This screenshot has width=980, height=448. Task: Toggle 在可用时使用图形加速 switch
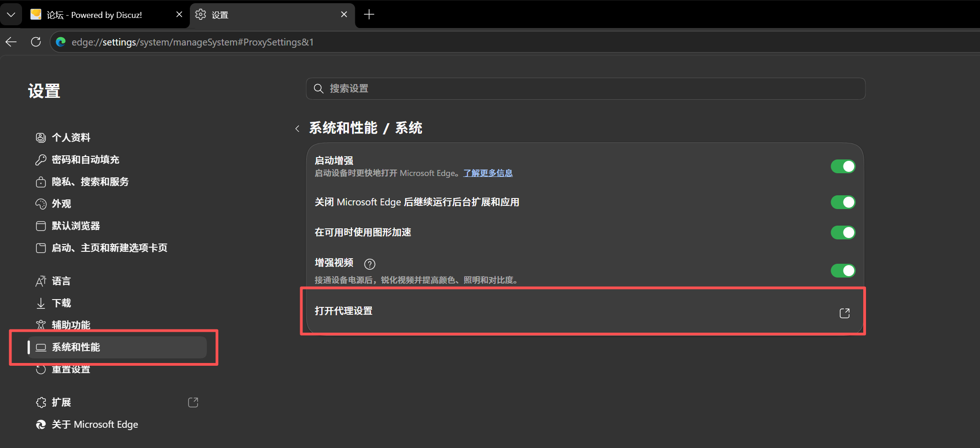(x=843, y=233)
